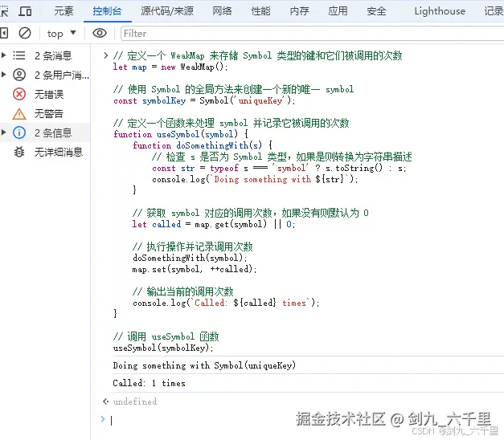Click the 'undefined' return value
The image size is (504, 440).
(x=135, y=401)
